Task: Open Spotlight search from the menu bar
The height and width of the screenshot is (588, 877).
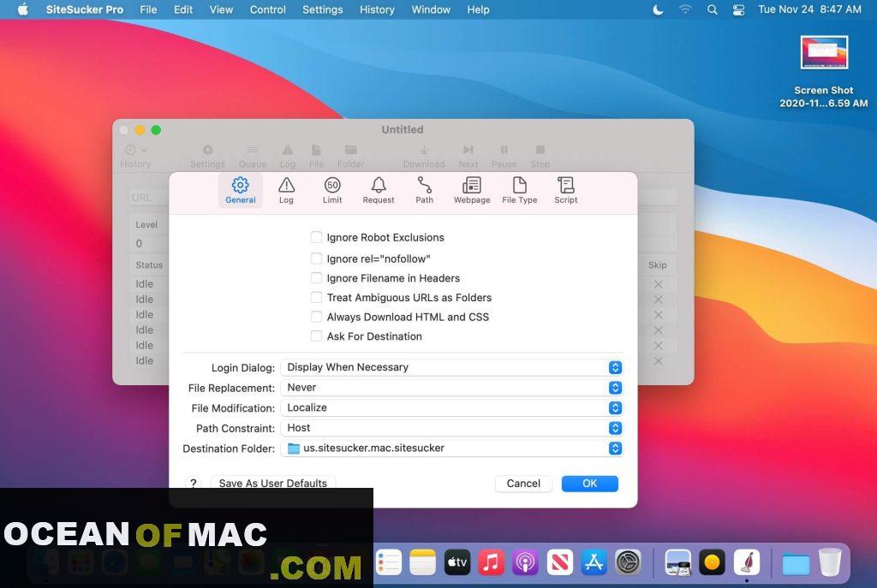Action: [712, 9]
